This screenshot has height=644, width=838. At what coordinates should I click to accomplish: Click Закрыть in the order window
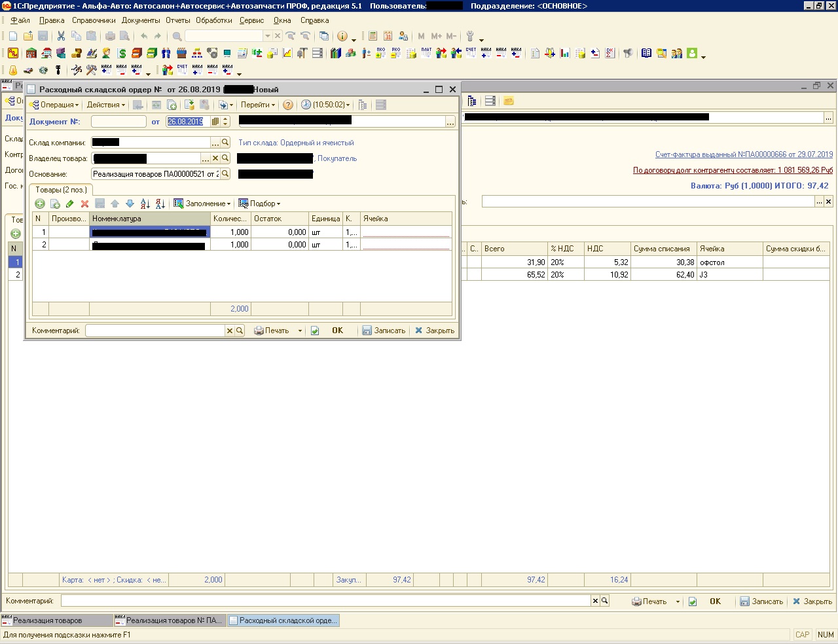click(435, 331)
